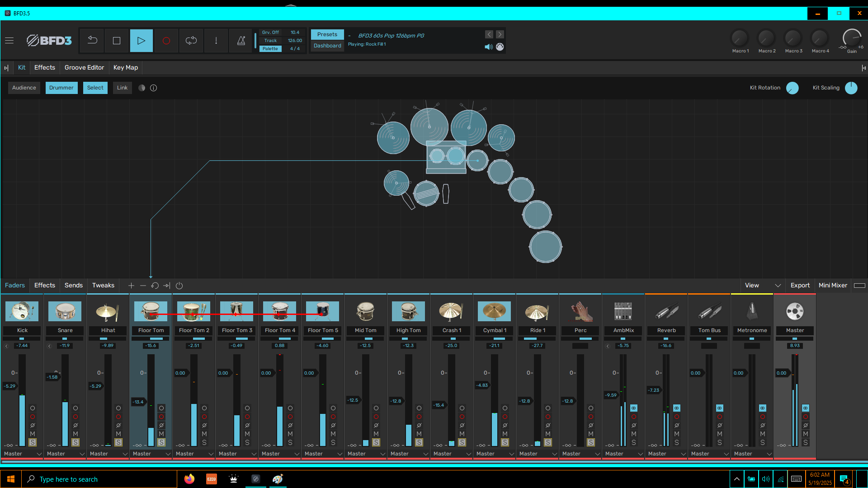Toggle solo on the Snare channel

pos(75,442)
